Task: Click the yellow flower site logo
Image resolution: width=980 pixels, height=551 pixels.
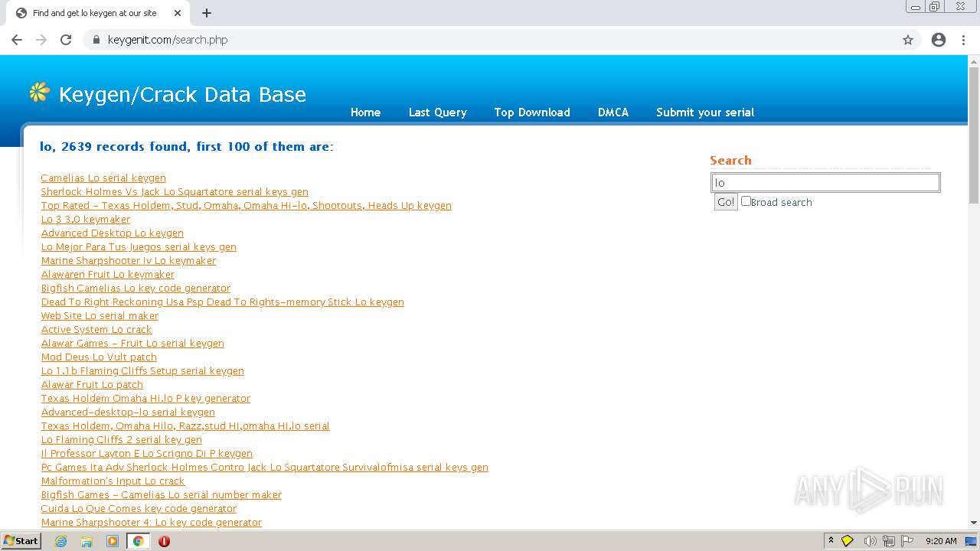Action: pyautogui.click(x=39, y=93)
